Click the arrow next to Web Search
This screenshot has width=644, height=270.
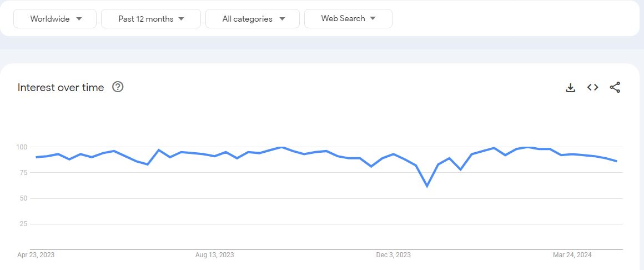(x=373, y=18)
